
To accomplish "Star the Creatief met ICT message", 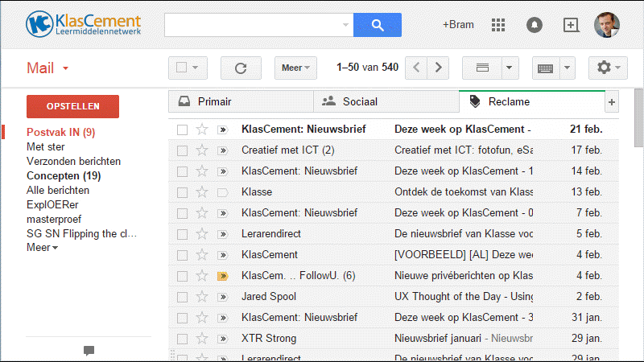I will coord(202,150).
